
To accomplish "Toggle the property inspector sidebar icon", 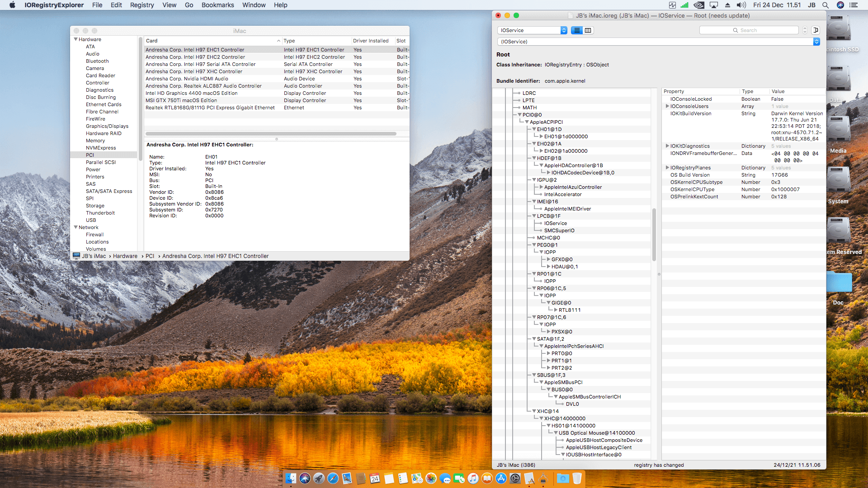I will pyautogui.click(x=816, y=30).
